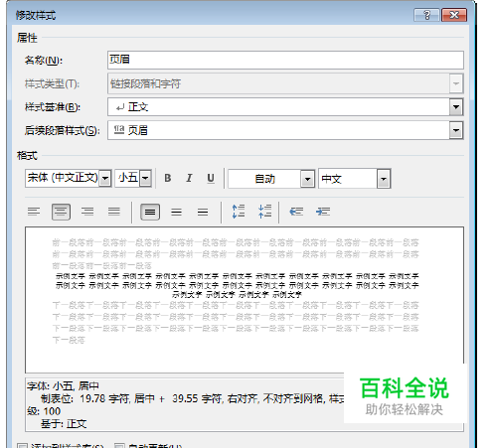Select center alignment icon
Image resolution: width=492 pixels, height=448 pixels.
pos(61,212)
